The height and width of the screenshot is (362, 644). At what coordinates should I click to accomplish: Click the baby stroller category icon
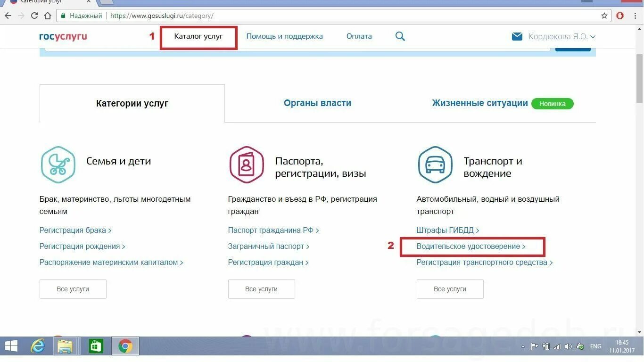click(58, 165)
